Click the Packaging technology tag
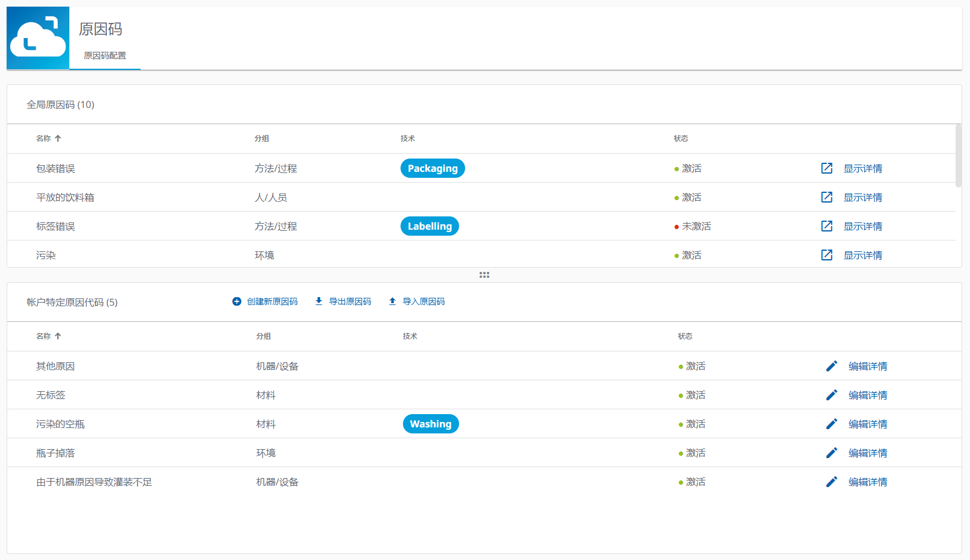Screen dimensions: 970x560 (x=433, y=168)
